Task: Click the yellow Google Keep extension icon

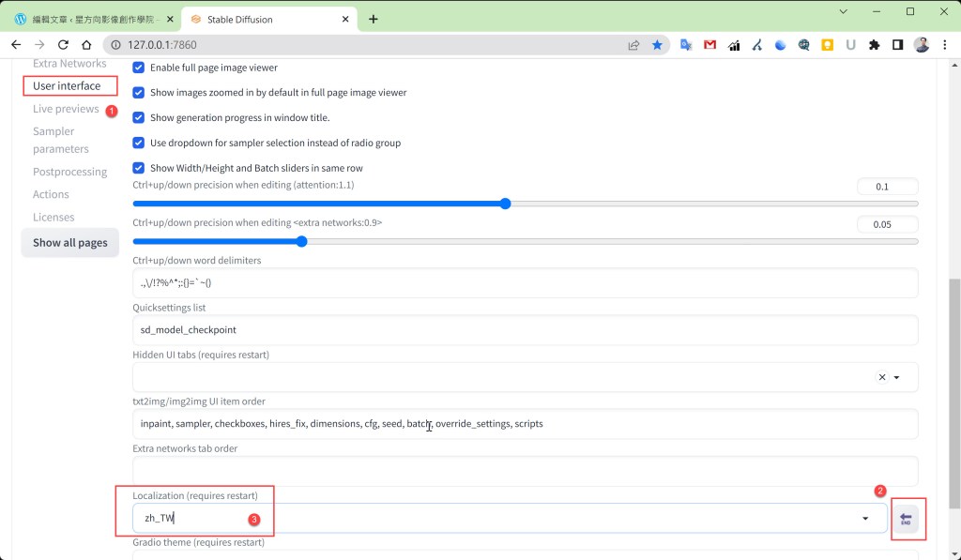Action: 828,44
